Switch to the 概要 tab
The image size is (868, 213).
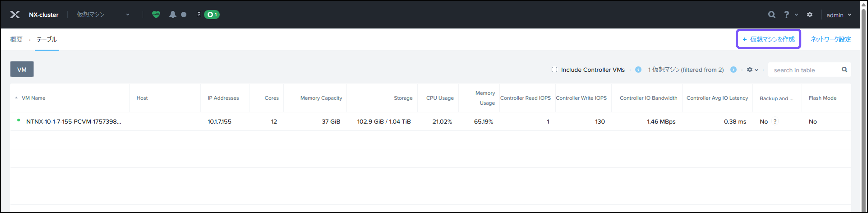[x=16, y=40]
